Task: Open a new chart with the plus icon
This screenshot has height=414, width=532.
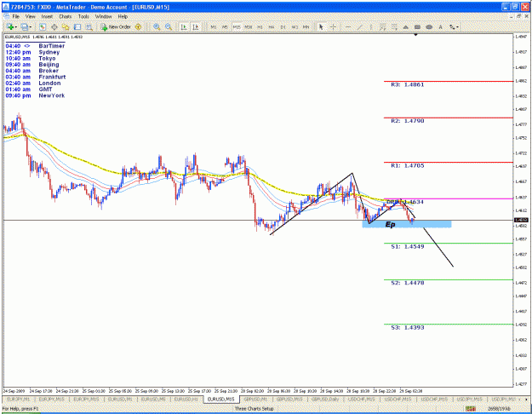Action: coord(10,26)
